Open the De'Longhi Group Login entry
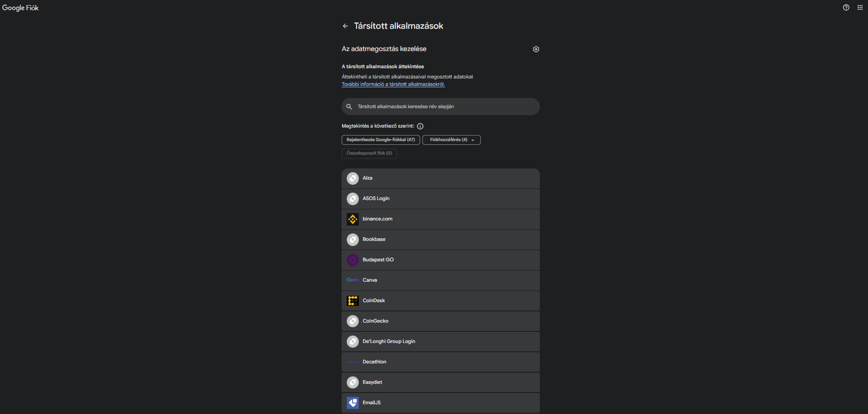This screenshot has height=414, width=868. tap(440, 342)
